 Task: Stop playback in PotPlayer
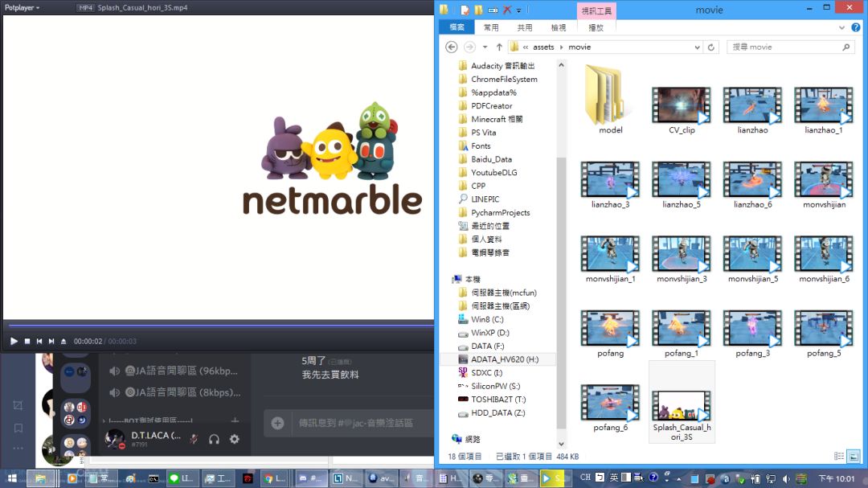[x=27, y=341]
